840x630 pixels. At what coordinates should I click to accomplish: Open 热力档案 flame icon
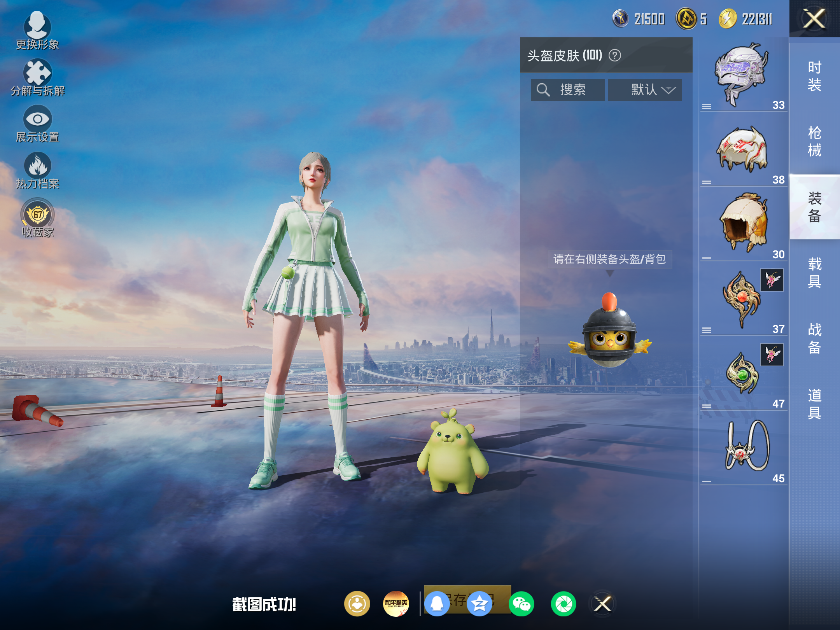click(37, 170)
